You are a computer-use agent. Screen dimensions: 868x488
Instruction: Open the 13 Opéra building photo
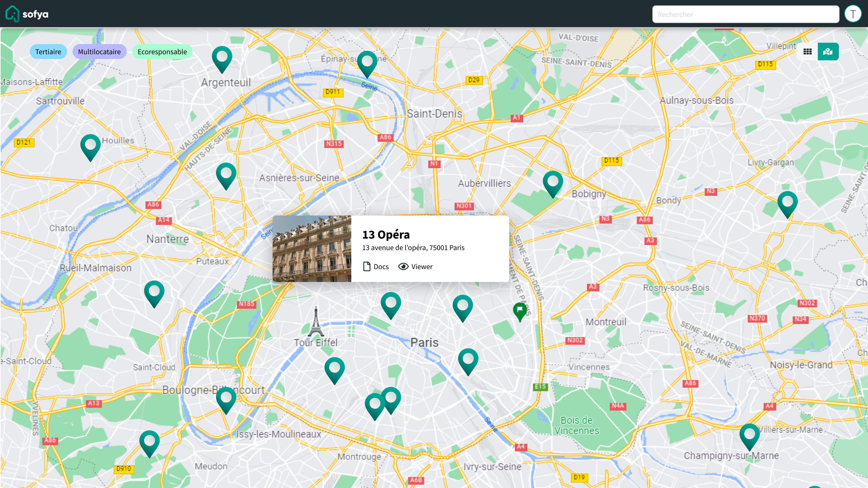312,248
